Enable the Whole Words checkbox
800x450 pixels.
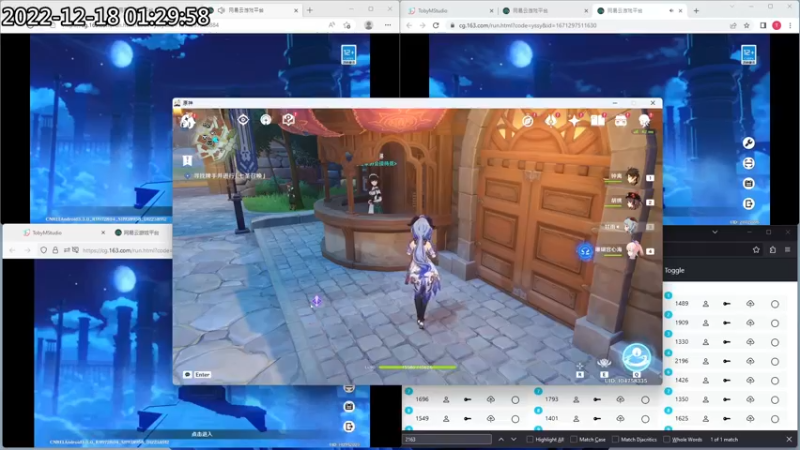coord(666,439)
